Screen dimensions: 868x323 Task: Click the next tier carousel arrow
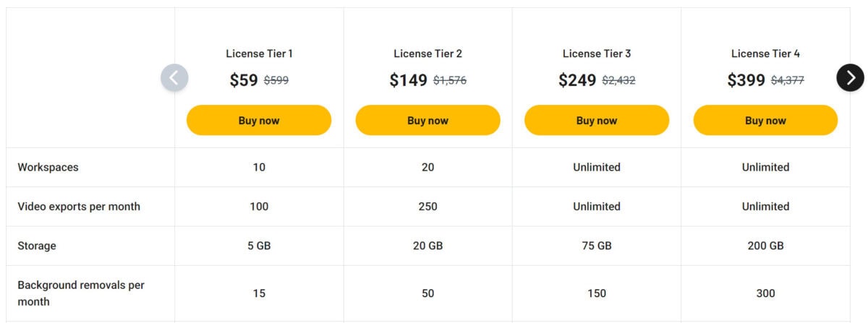pos(851,77)
